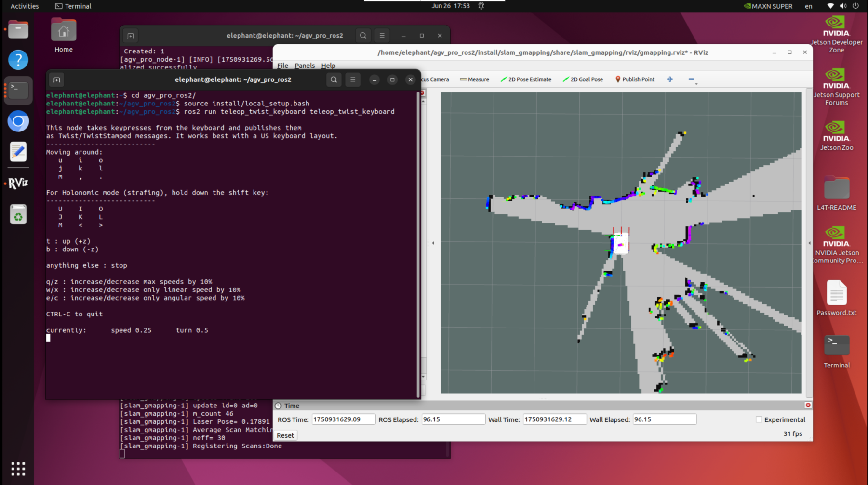Click the notifications bell icon
This screenshot has width=868, height=485.
(481, 6)
